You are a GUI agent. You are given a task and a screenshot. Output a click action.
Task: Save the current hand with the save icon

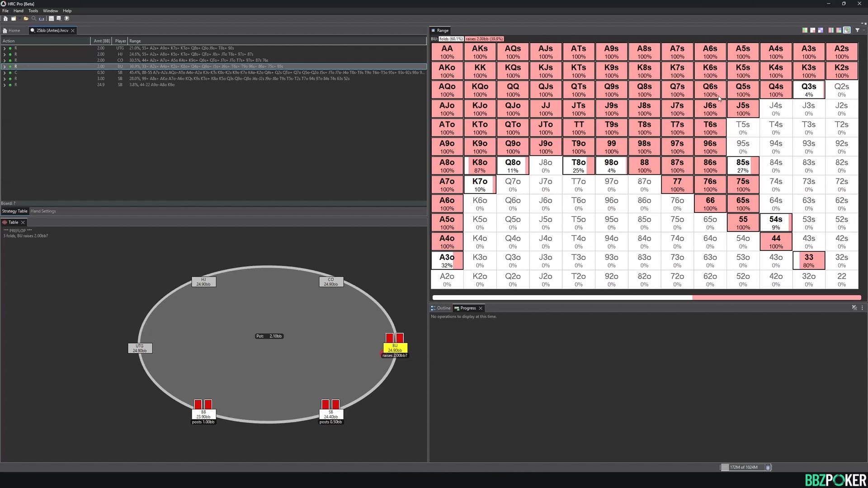51,19
